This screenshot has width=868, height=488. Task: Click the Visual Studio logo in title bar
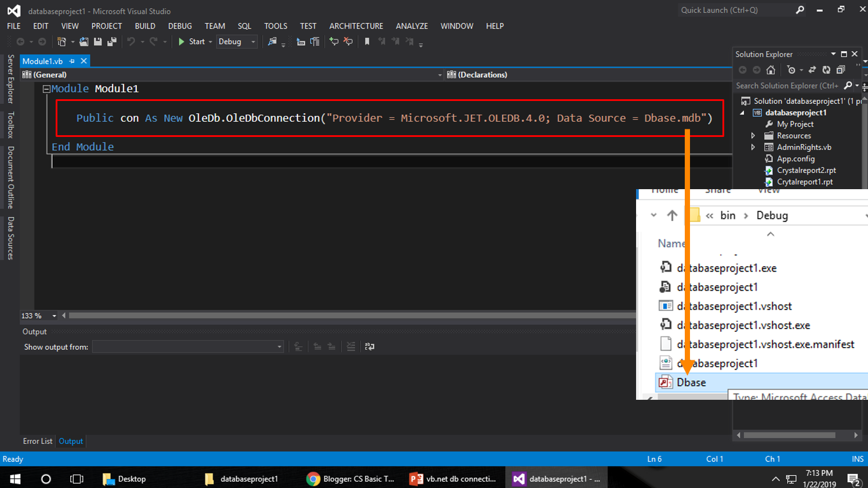(x=14, y=11)
